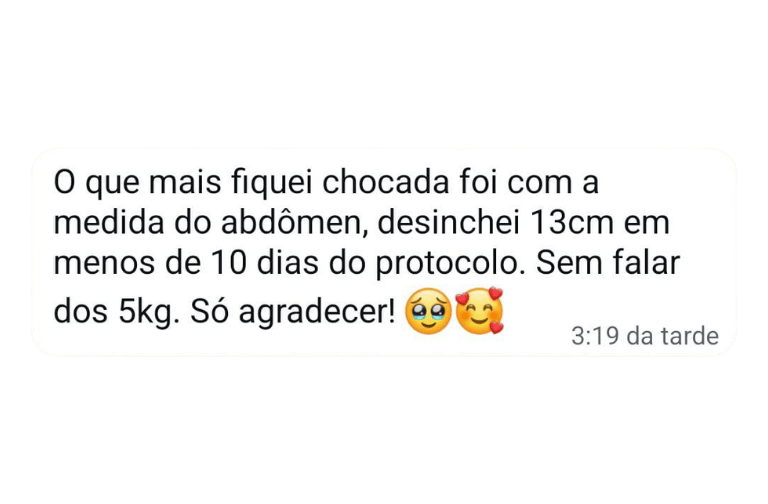The height and width of the screenshot is (504, 768).
Task: Click the first letter "O" of the message
Action: pos(64,183)
